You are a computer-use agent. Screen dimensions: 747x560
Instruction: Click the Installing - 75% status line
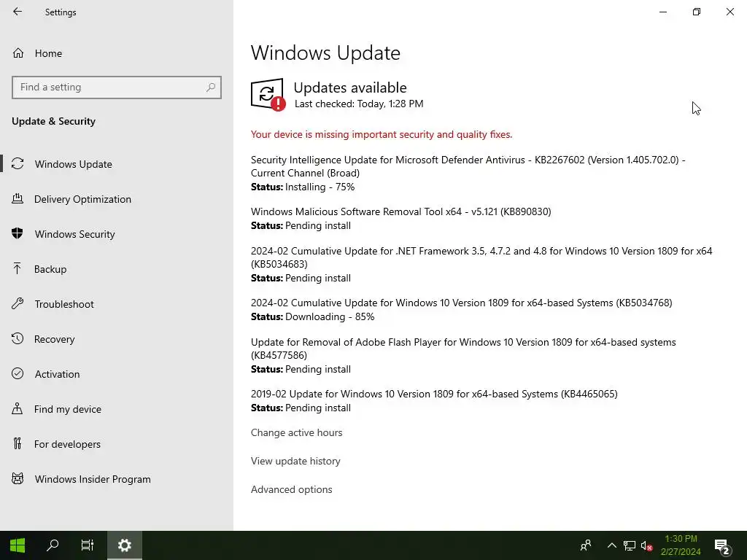[x=303, y=187]
